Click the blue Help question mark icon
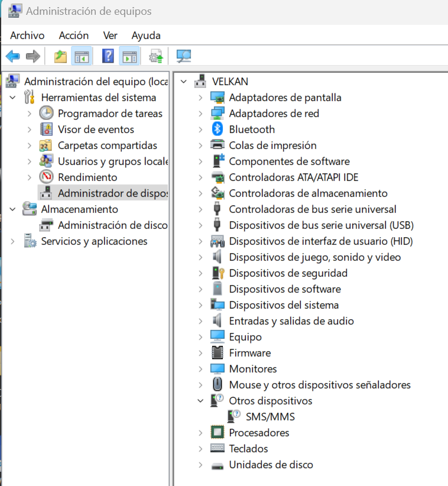The image size is (448, 486). 108,56
